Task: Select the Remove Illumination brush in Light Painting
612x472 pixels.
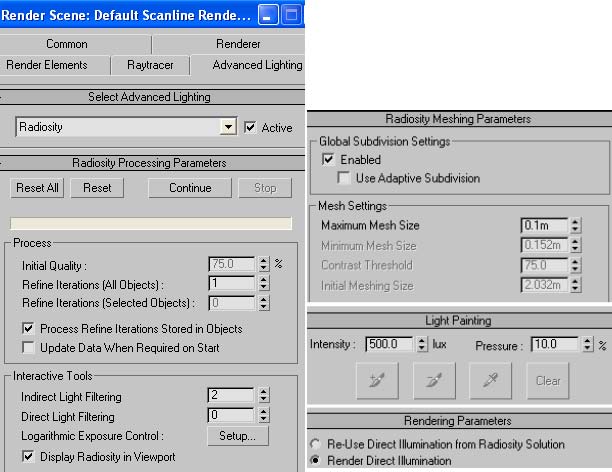Action: [x=434, y=380]
